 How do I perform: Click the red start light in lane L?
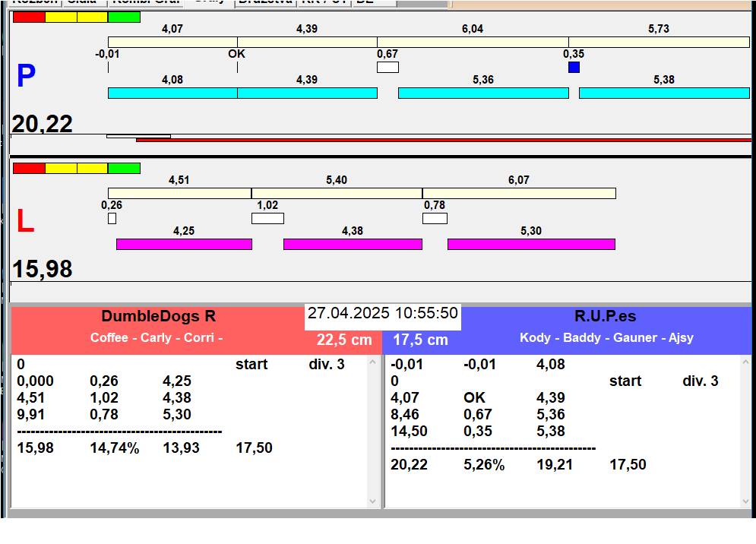point(29,168)
